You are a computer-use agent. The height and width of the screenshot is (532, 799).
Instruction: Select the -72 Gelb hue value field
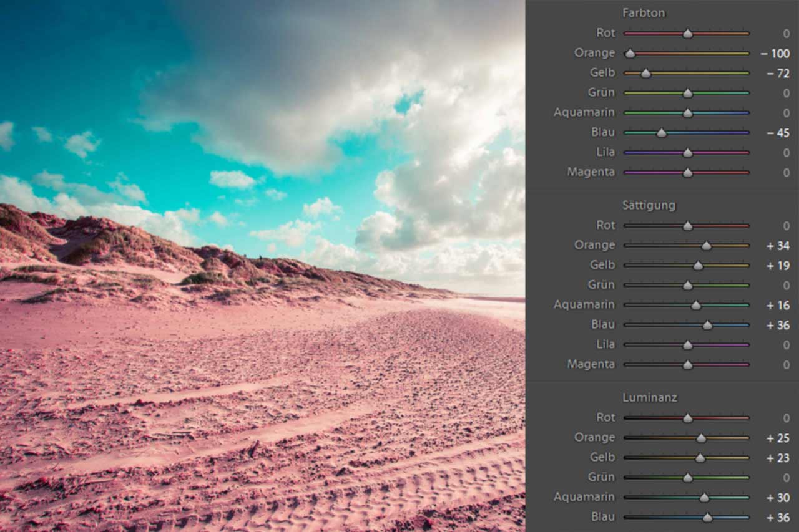coord(778,74)
